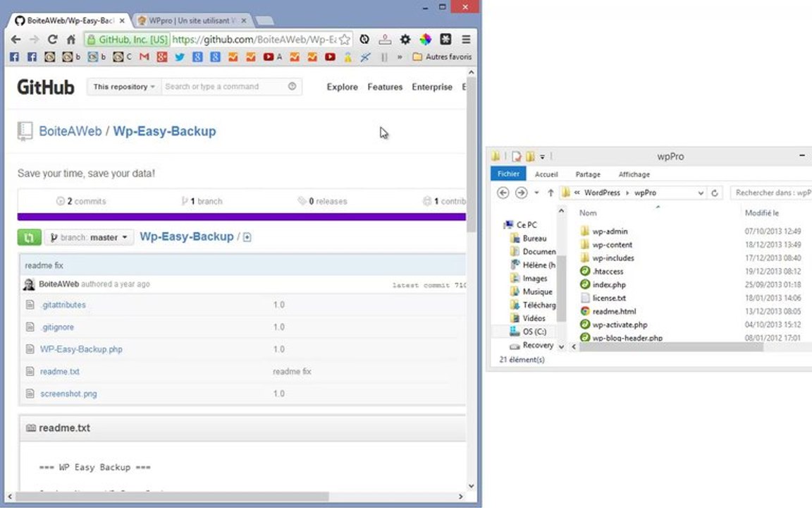
Task: Open the Autres favoris bookmarks folder
Action: [442, 56]
